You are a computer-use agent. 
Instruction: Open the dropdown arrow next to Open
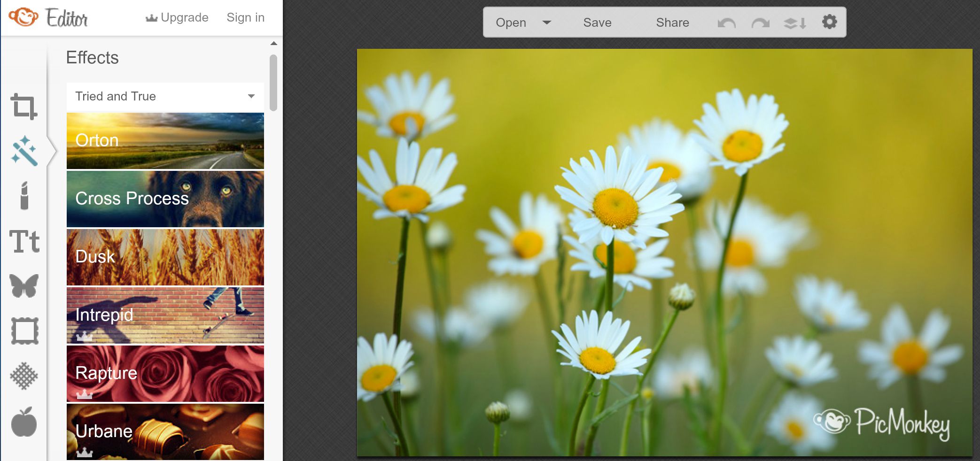(x=547, y=22)
